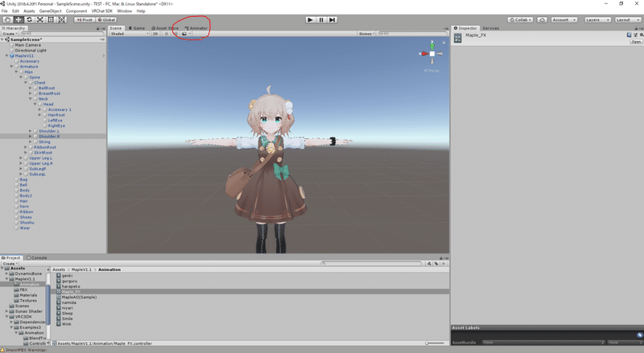The height and width of the screenshot is (353, 644).
Task: Expand the DynamicBone folder
Action: (x=6, y=273)
